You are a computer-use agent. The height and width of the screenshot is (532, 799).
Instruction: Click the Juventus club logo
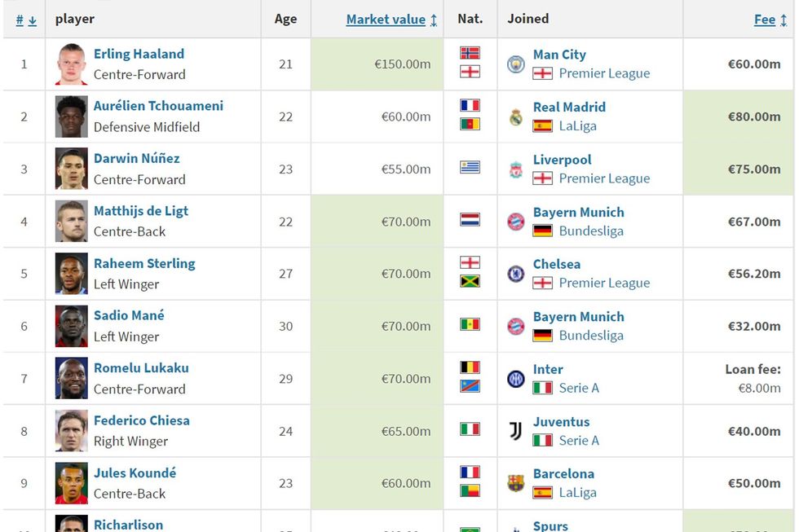516,431
